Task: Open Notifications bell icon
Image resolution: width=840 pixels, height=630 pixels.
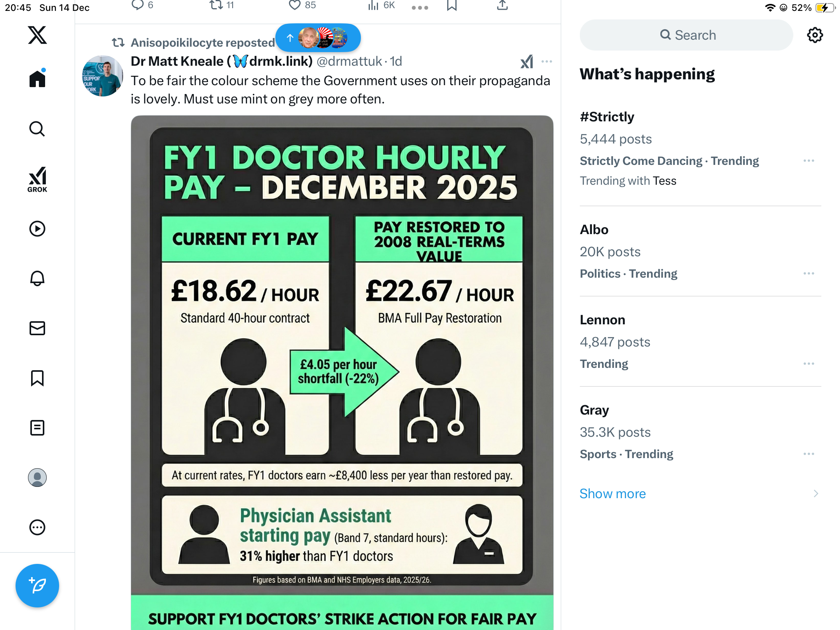Action: [x=37, y=278]
